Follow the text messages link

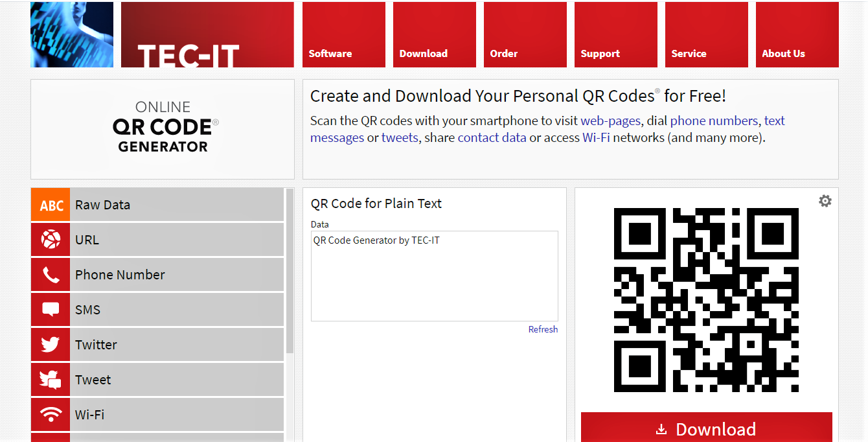337,138
